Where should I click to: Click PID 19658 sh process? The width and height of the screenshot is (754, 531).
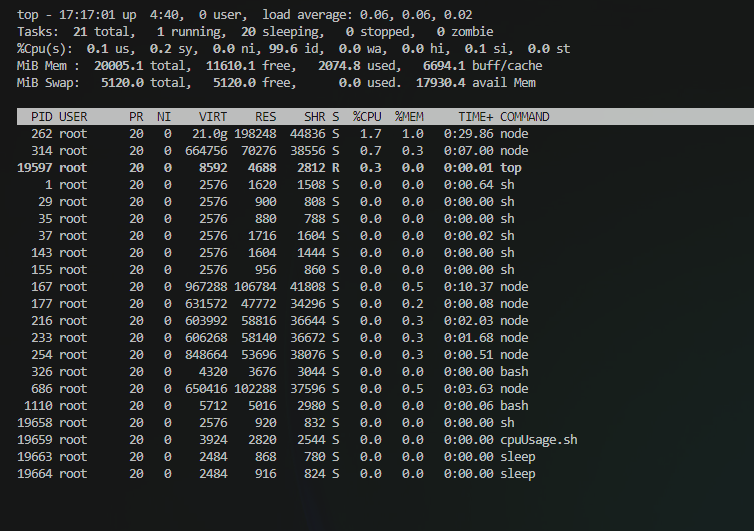(35, 423)
